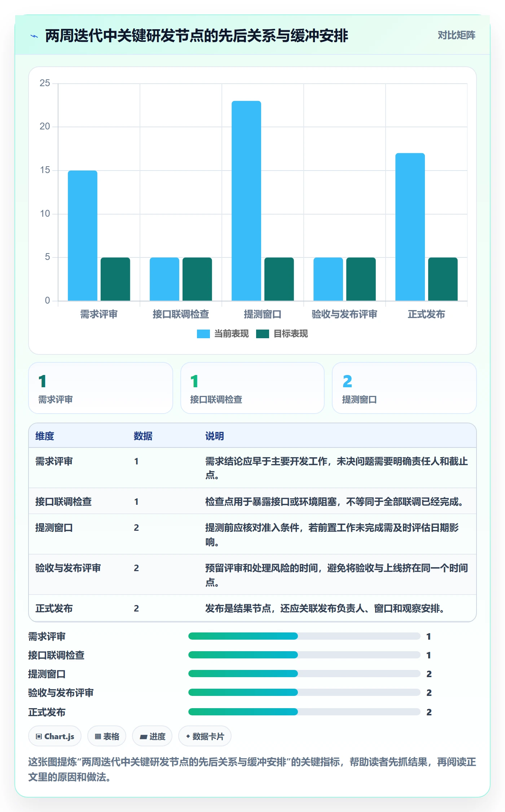This screenshot has height=812, width=505.
Task: Click the 接口联调检查 x-axis label
Action: click(181, 314)
